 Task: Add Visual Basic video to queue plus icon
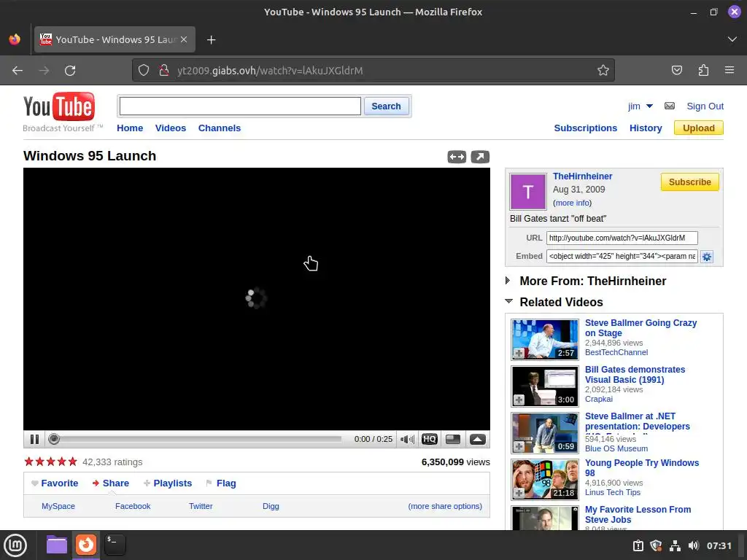[519, 400]
